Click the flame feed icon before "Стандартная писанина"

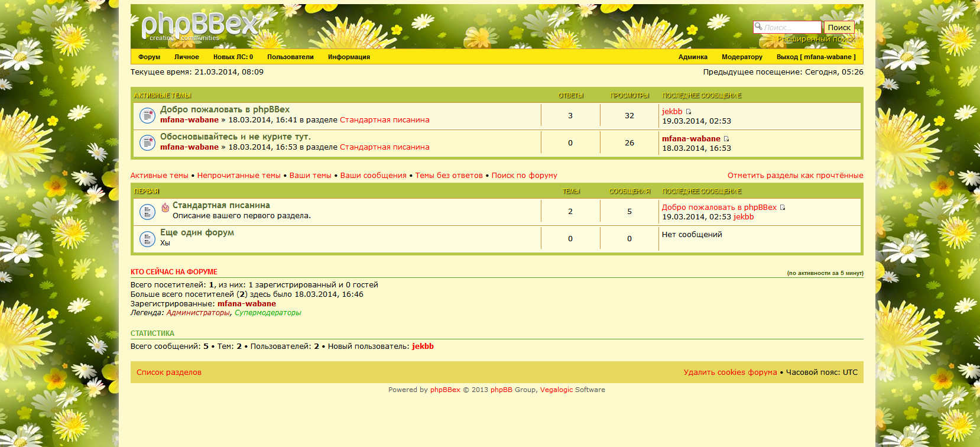pyautogui.click(x=166, y=207)
